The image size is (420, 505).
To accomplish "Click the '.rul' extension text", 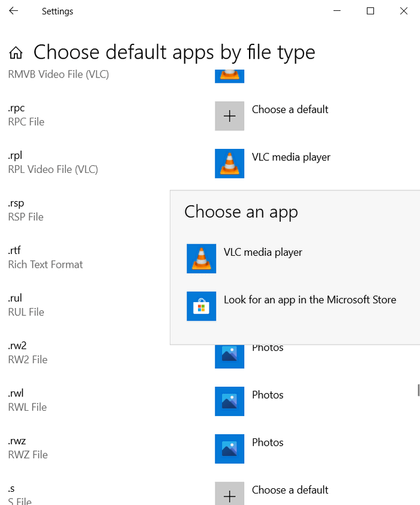I will 15,298.
